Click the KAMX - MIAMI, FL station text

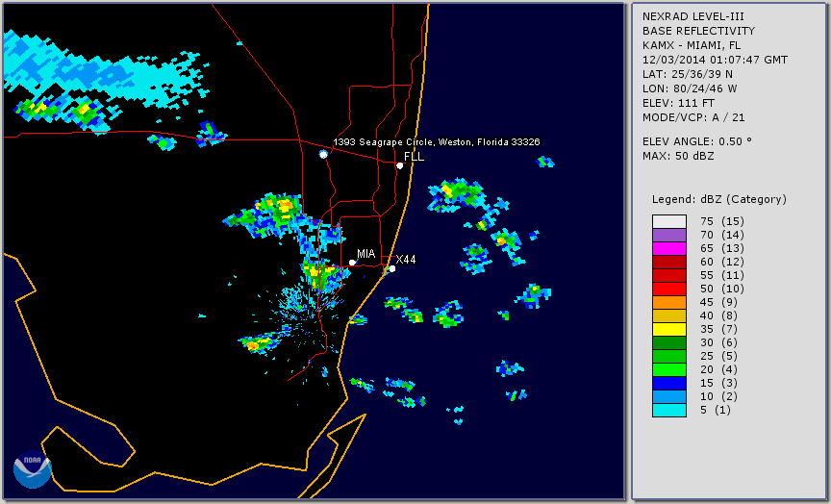[692, 45]
